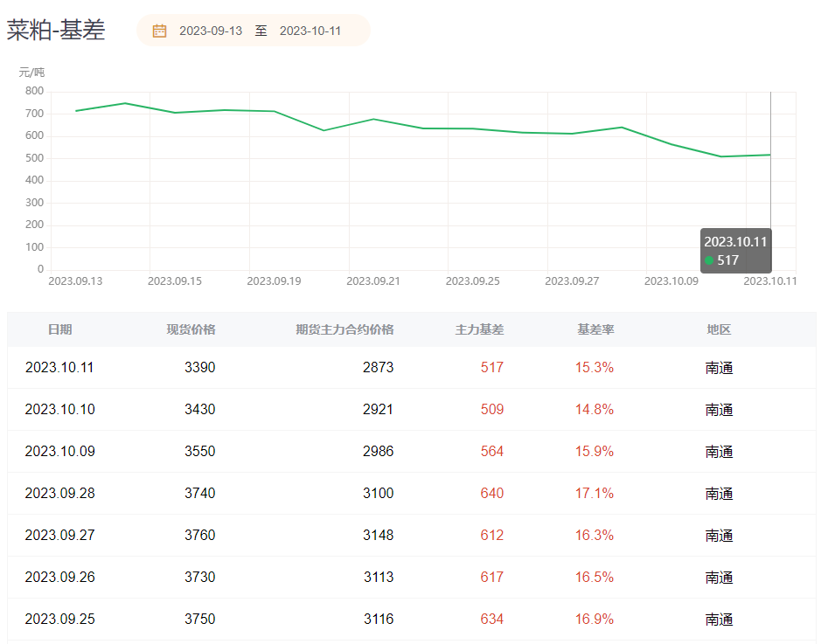This screenshot has height=644, width=828.
Task: Select basis rate 14.8%
Action: (x=594, y=409)
